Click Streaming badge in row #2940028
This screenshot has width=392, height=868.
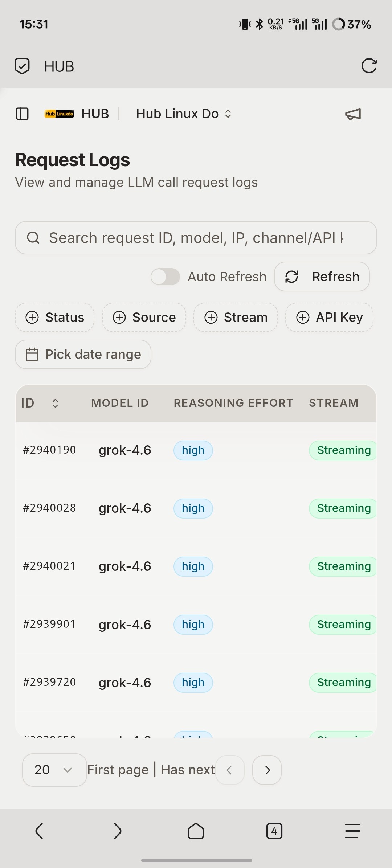pos(343,508)
